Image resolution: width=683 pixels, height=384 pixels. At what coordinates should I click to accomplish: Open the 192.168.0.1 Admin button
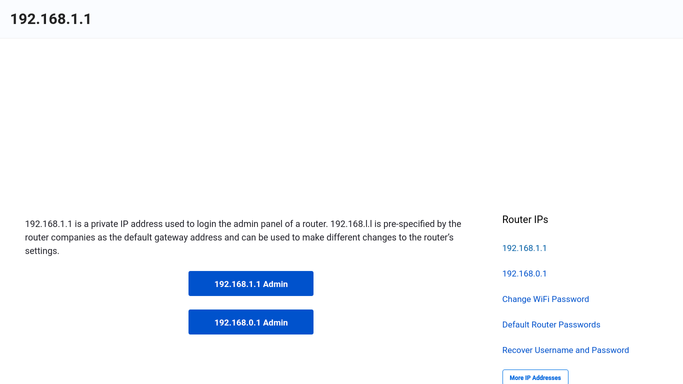[250, 322]
